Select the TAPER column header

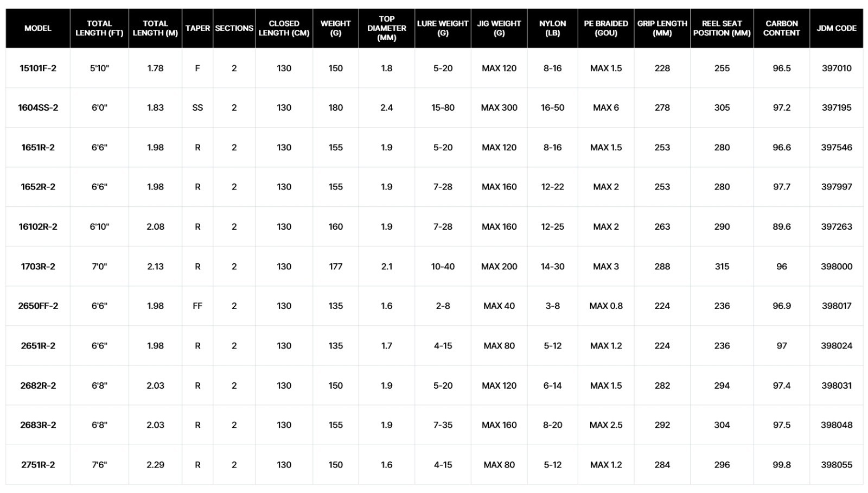click(x=197, y=28)
